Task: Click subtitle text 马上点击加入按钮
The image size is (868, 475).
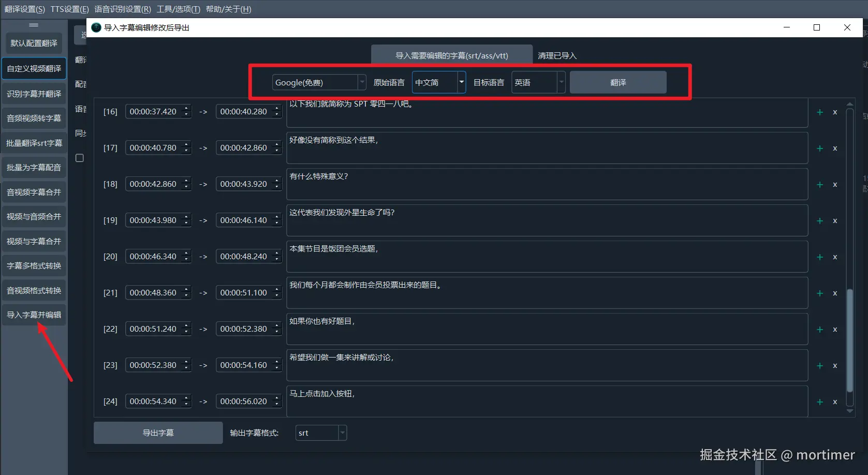Action: point(322,393)
